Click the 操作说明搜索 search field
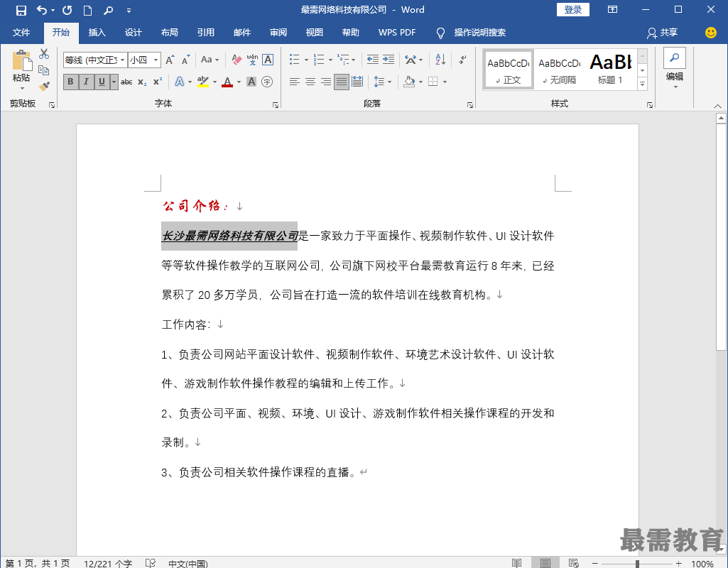 coord(479,33)
